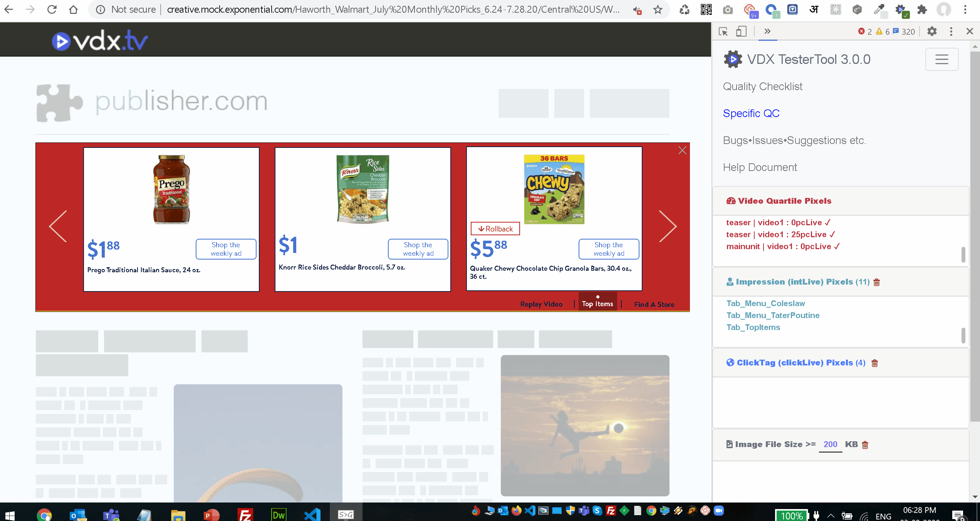980x521 pixels.
Task: Click the Knorr Rice Sides product image
Action: [363, 189]
